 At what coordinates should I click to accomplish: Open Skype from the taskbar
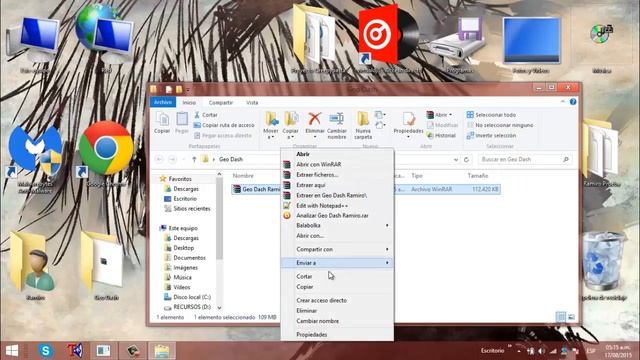45,351
